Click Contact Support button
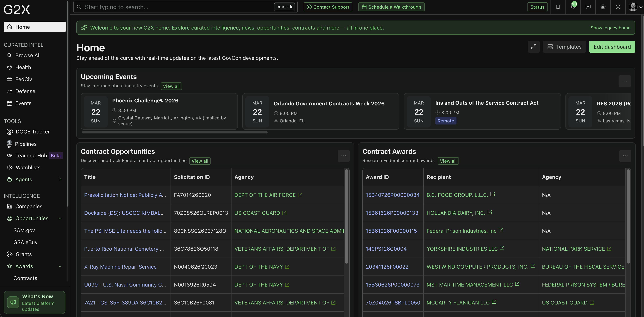This screenshot has width=644, height=317. (x=328, y=7)
